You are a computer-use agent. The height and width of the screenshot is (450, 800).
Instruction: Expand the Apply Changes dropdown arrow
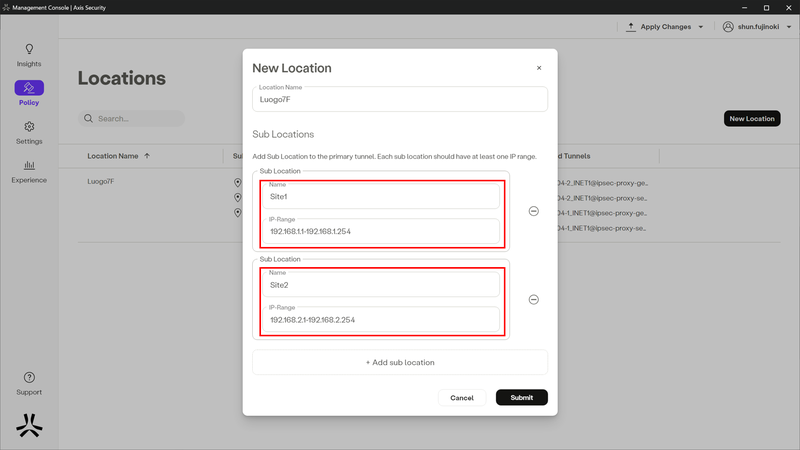[701, 27]
